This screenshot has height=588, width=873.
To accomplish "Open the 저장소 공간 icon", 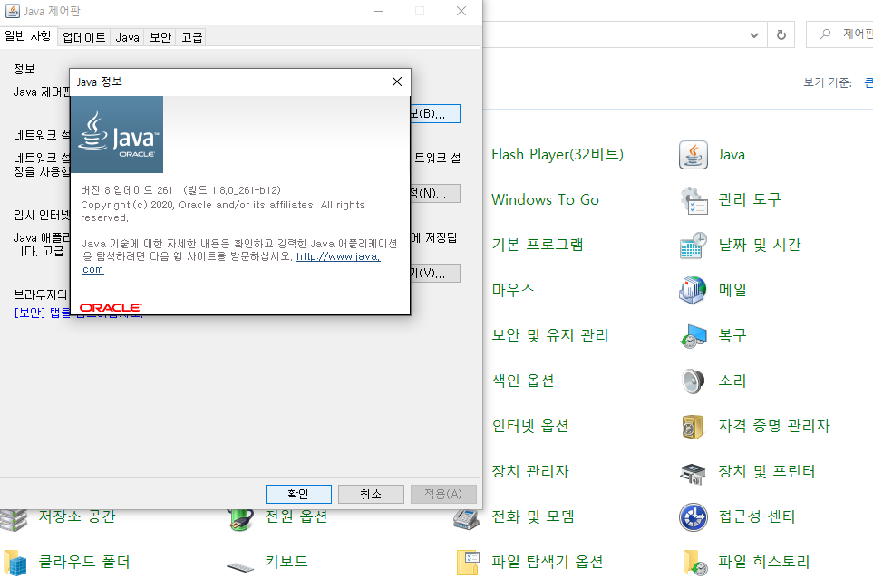I will pos(14,519).
